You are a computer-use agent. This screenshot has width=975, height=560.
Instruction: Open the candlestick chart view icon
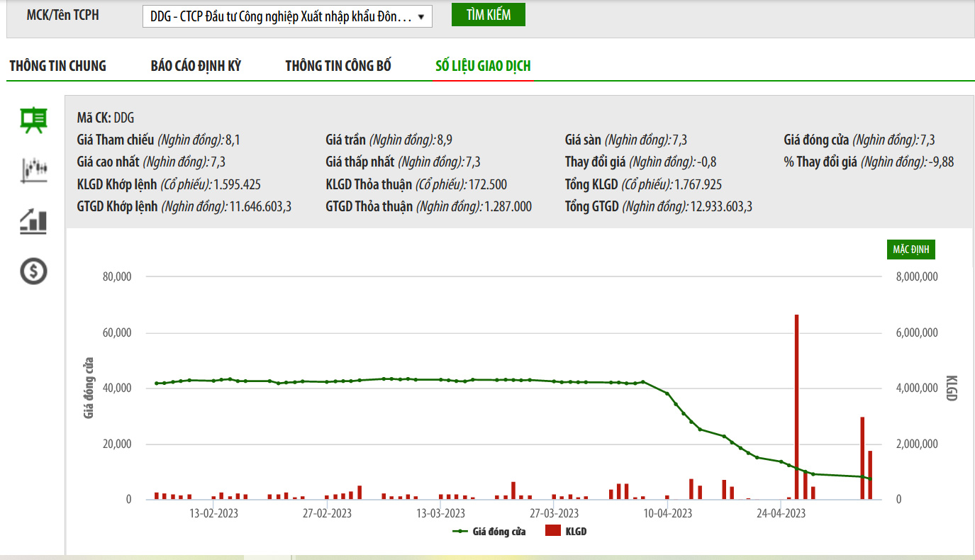coord(33,170)
